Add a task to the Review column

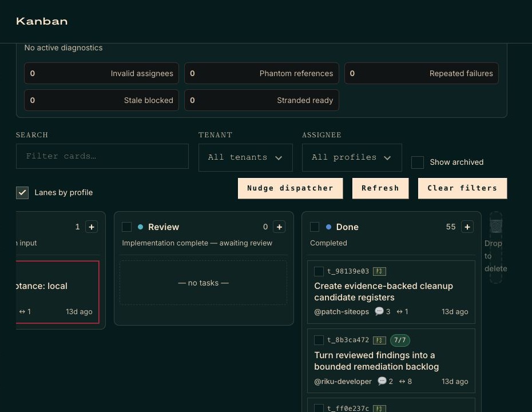(279, 227)
